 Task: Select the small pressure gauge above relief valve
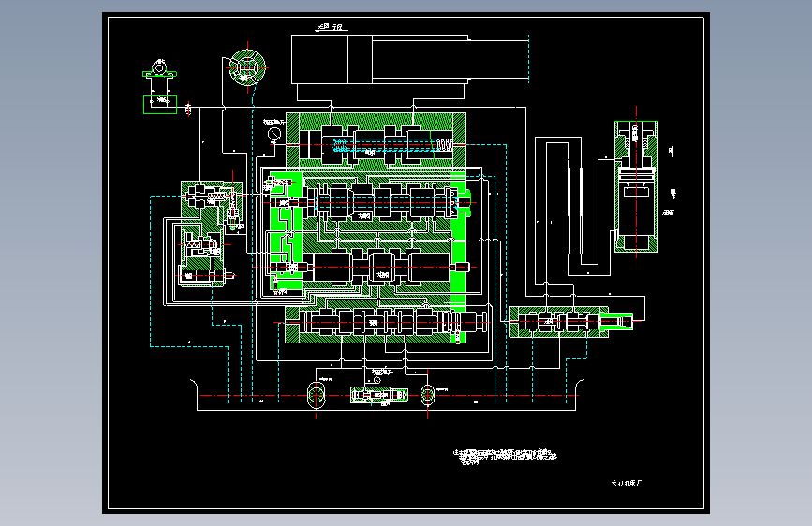point(377,380)
